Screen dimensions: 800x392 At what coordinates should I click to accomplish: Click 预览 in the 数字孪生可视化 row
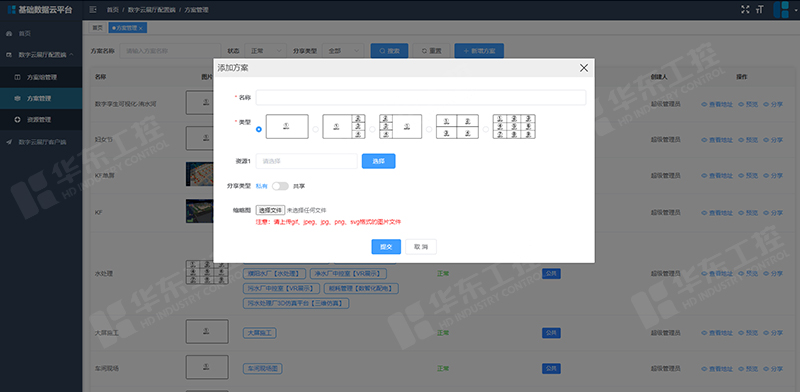coord(748,104)
